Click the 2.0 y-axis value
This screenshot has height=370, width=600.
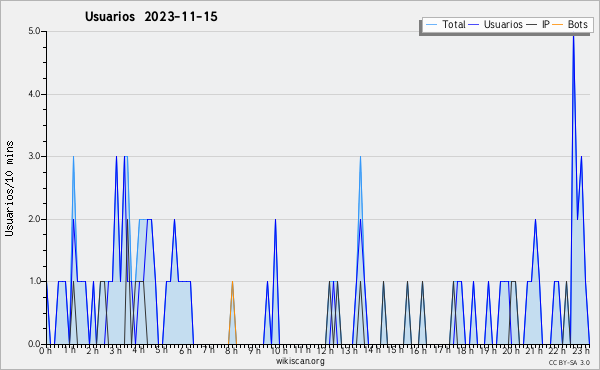pyautogui.click(x=34, y=219)
